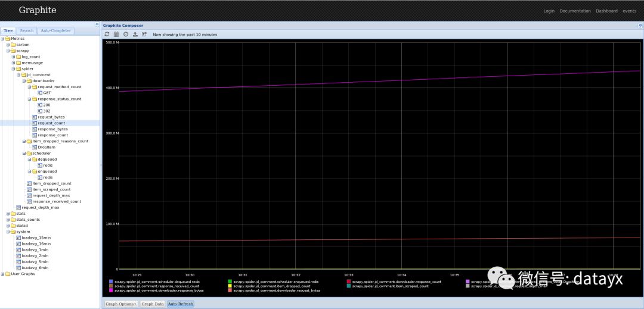Collapse the request_method_count folder
The width and height of the screenshot is (644, 309).
29,87
